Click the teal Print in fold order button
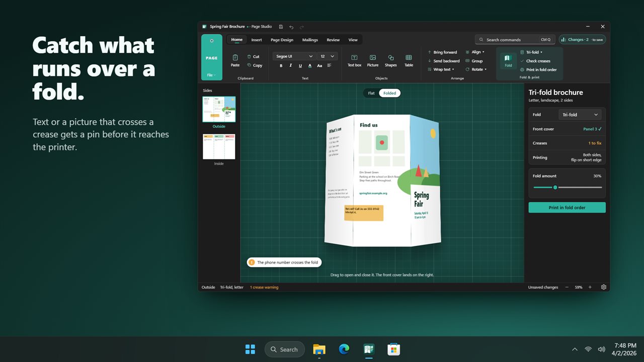 [567, 208]
